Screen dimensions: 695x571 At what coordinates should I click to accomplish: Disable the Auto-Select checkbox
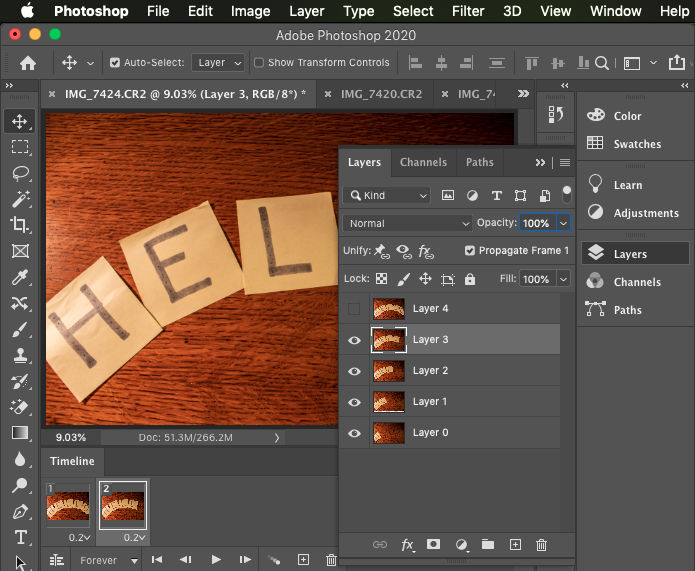click(x=115, y=62)
